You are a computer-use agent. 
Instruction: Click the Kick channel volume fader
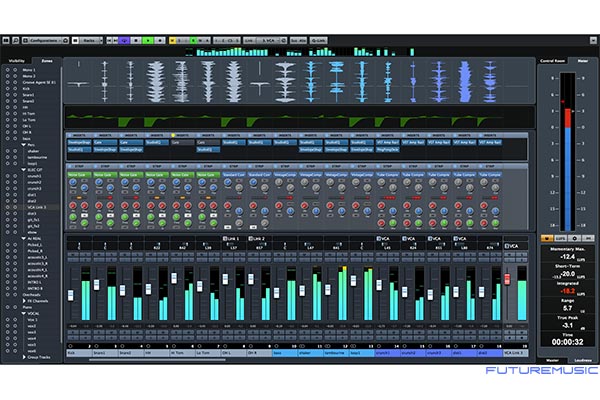71,295
